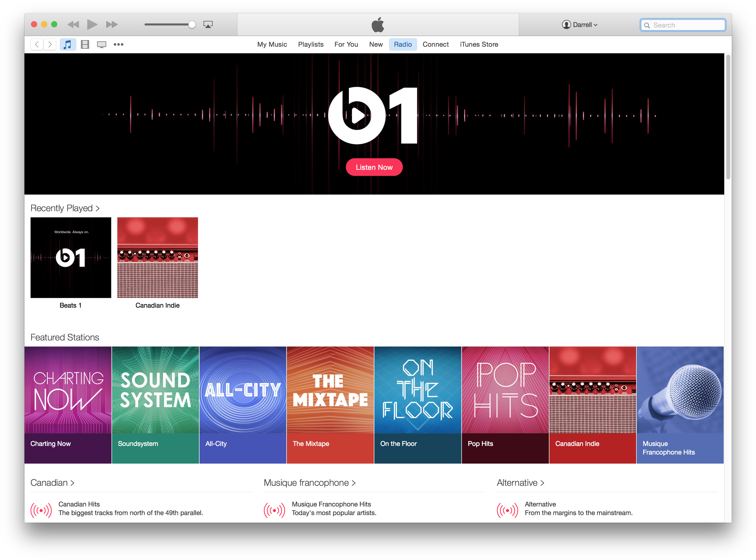Open Beats 1 recently played thumbnail
This screenshot has height=560, width=756.
[71, 258]
